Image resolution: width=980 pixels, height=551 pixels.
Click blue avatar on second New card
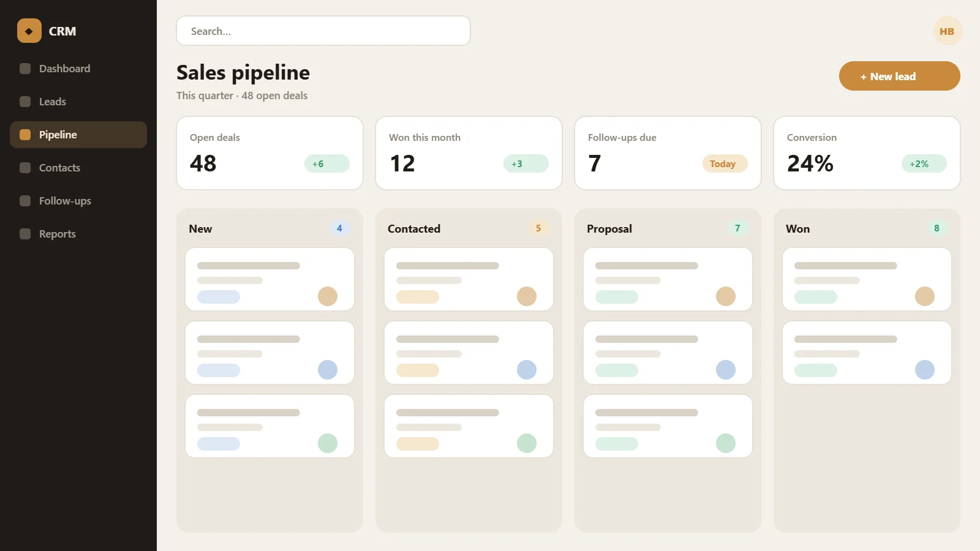(x=328, y=370)
